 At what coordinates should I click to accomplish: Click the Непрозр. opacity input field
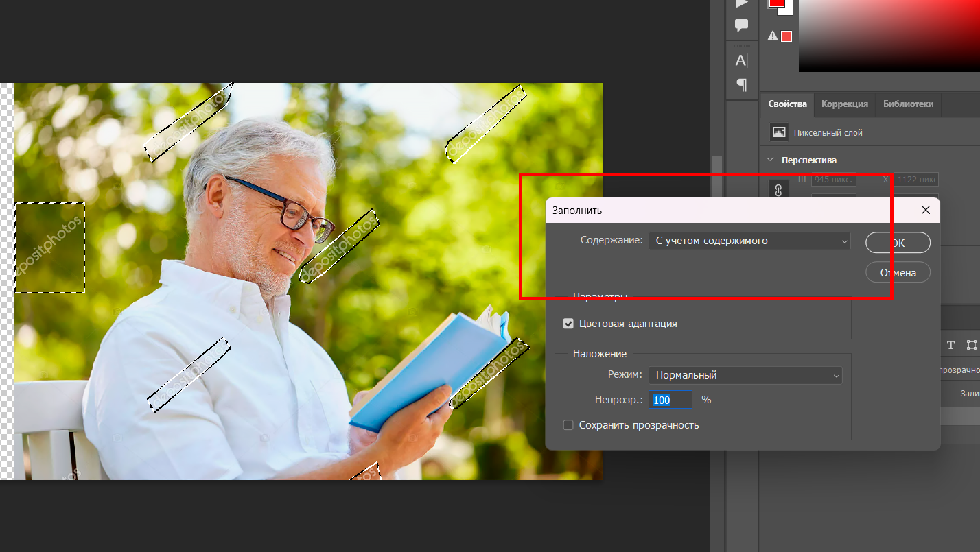pyautogui.click(x=671, y=400)
